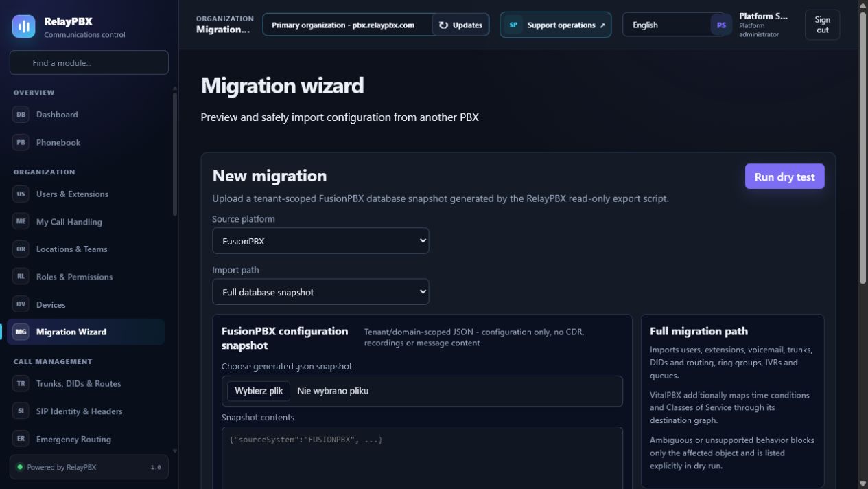Click the green status dot by Powered by RelayPBX
The height and width of the screenshot is (489, 868).
(20, 467)
